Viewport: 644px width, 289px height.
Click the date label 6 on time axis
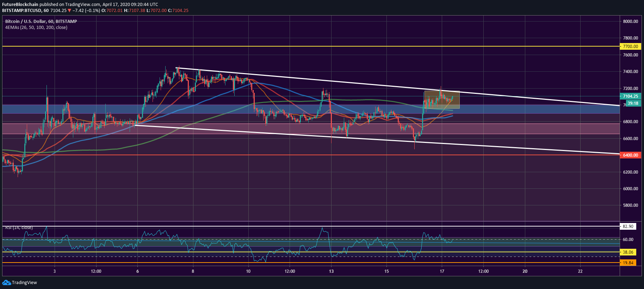138,271
